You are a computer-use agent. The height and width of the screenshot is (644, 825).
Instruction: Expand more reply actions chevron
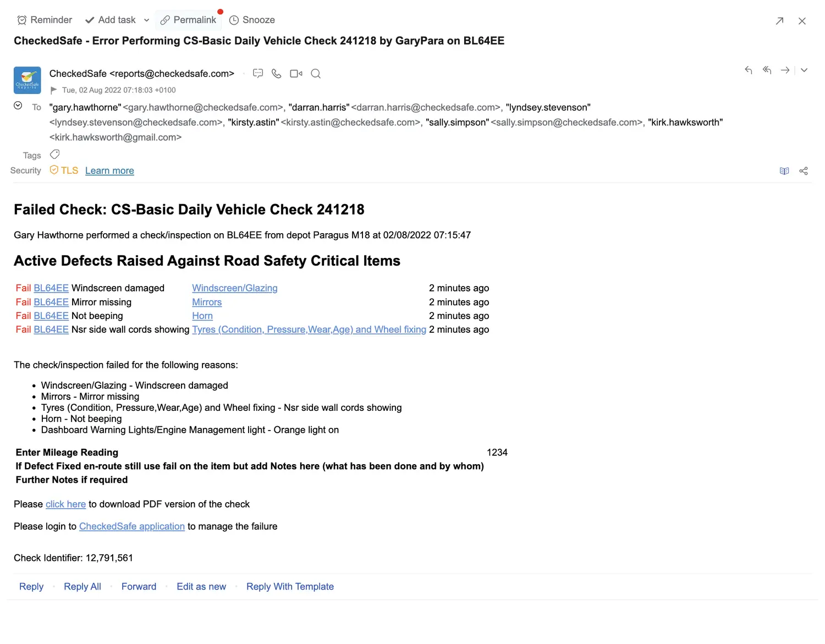point(804,70)
